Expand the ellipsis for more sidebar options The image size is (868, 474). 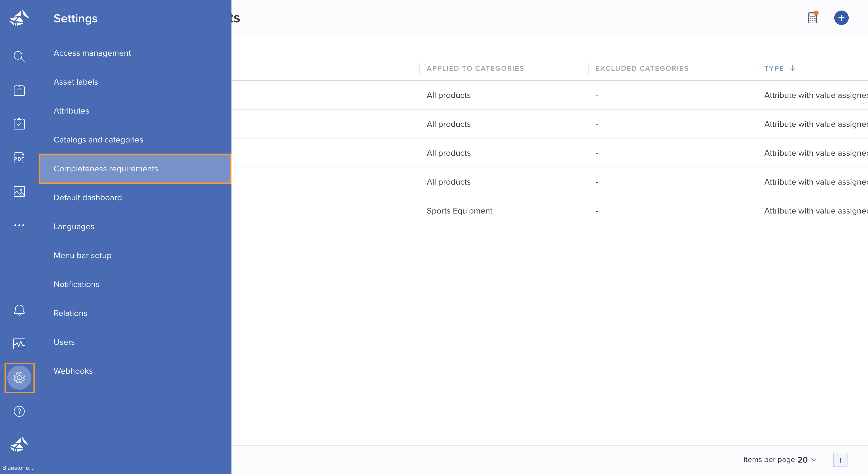click(x=19, y=225)
